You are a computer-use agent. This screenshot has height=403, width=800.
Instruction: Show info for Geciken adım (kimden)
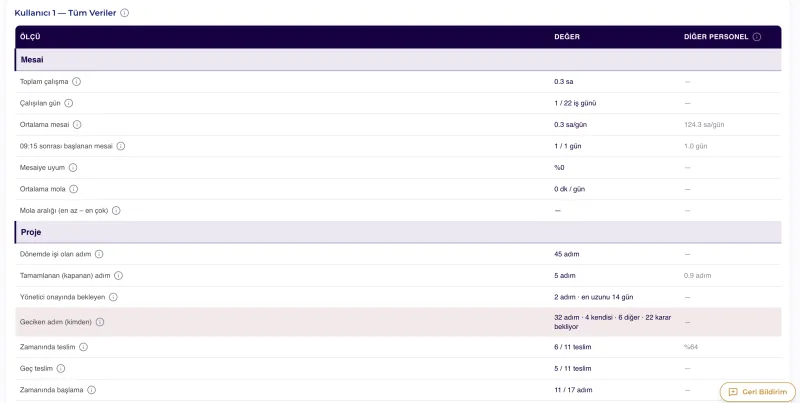click(x=100, y=322)
